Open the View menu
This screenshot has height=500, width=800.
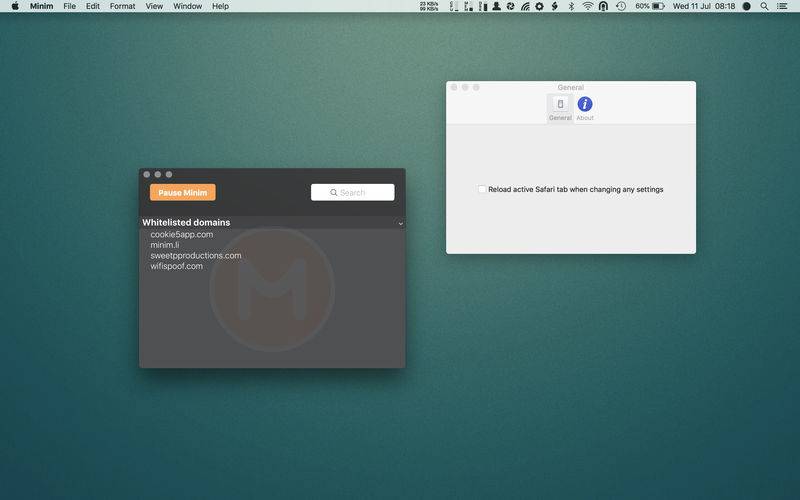point(154,6)
